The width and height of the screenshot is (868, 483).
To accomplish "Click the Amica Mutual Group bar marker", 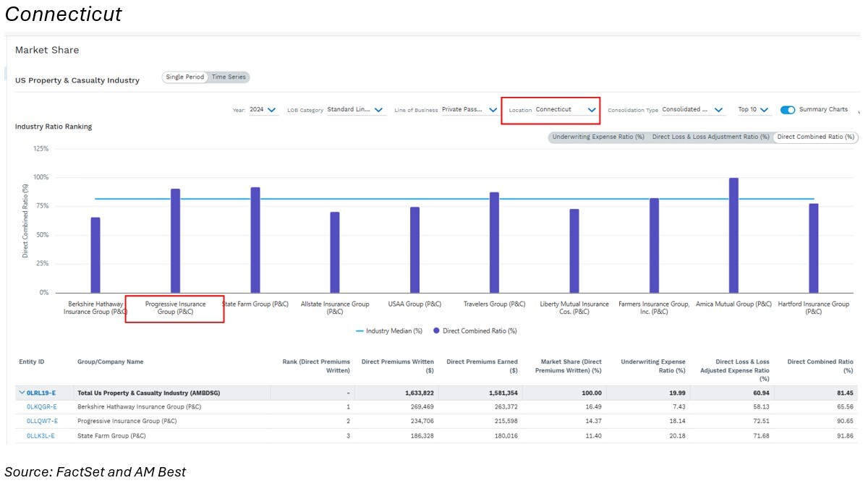I will point(733,235).
